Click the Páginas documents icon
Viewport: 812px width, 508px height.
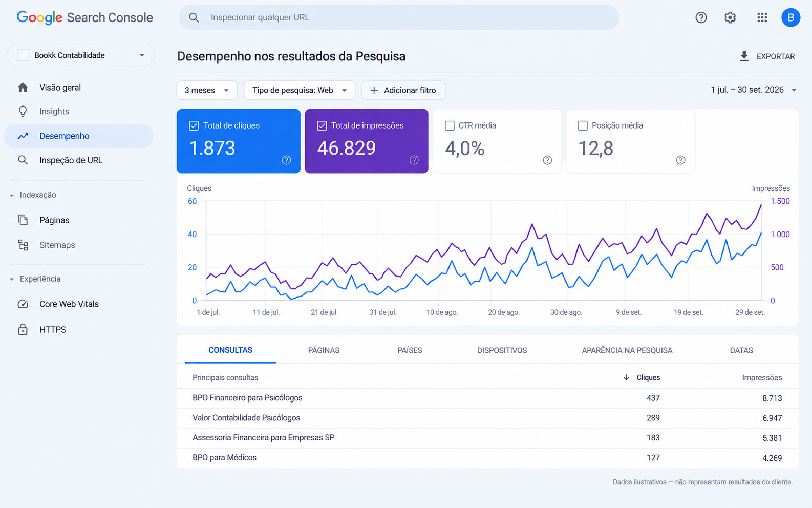[x=23, y=220]
